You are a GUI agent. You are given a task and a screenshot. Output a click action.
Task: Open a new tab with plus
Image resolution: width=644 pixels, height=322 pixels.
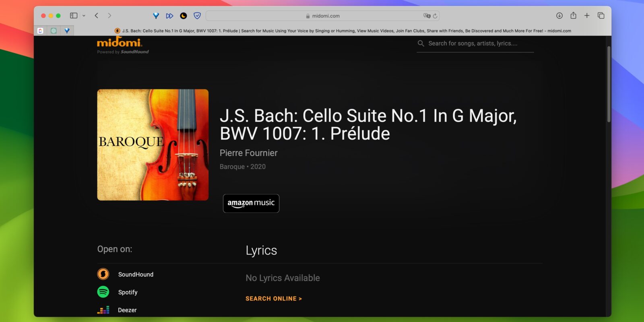coord(587,16)
